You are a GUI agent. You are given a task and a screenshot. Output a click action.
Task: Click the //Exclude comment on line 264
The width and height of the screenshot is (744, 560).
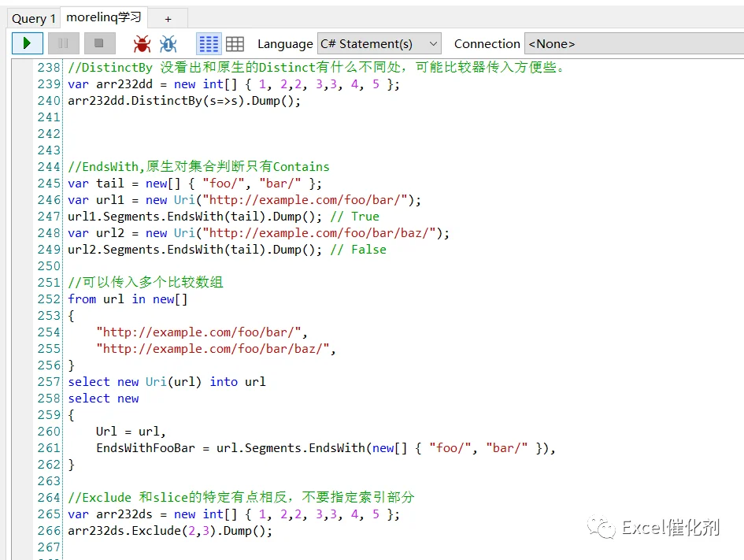pyautogui.click(x=241, y=497)
